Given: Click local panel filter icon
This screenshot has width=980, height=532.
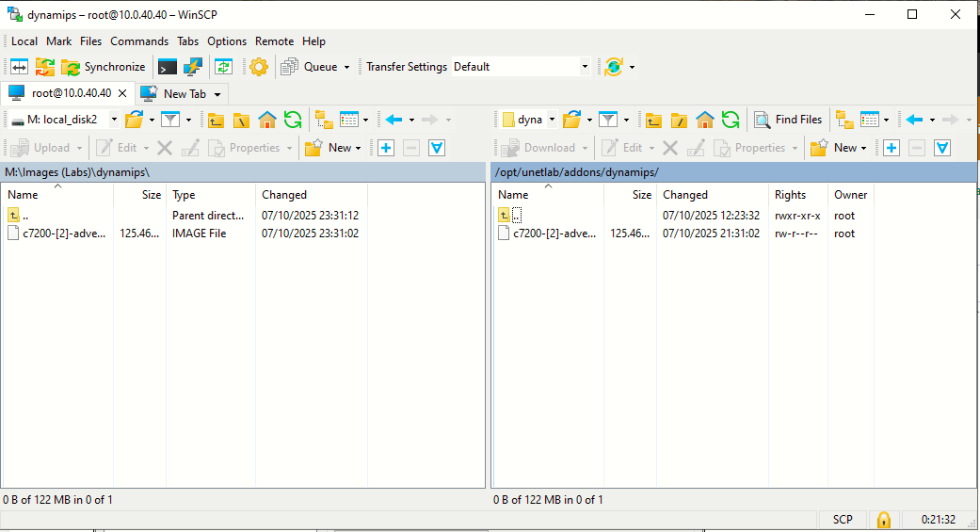Looking at the screenshot, I should pyautogui.click(x=170, y=120).
